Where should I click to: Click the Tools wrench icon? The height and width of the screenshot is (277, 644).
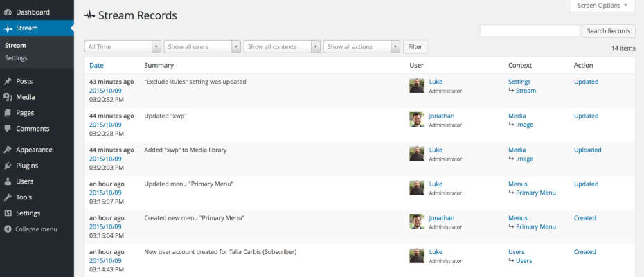pos(8,197)
